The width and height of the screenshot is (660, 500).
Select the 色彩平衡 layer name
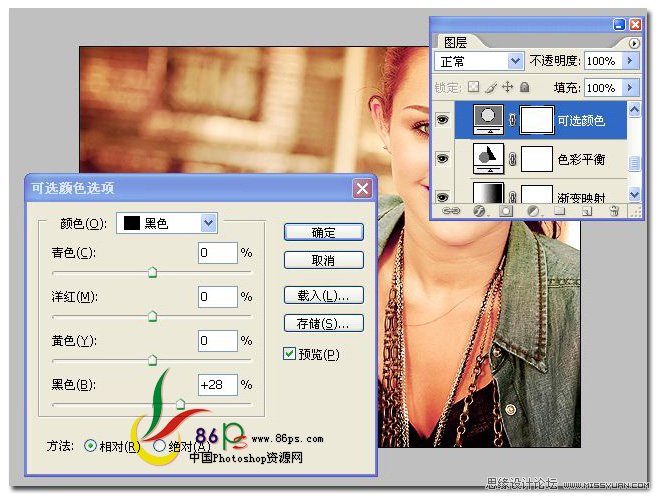[581, 160]
